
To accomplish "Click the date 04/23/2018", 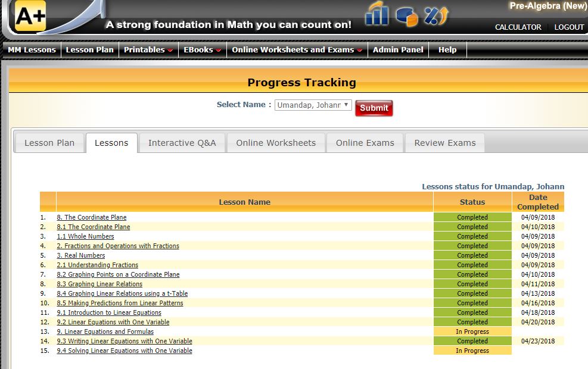I will point(538,341).
